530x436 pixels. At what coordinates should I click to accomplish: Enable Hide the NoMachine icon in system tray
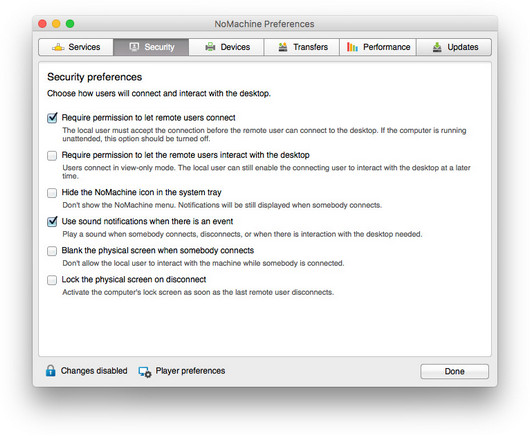coord(52,193)
